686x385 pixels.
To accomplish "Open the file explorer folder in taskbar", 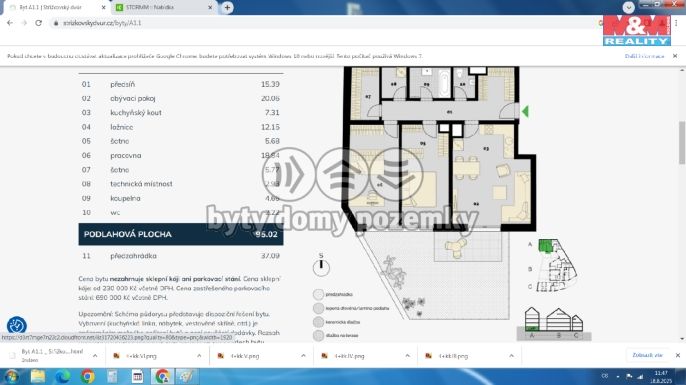I will [x=38, y=376].
